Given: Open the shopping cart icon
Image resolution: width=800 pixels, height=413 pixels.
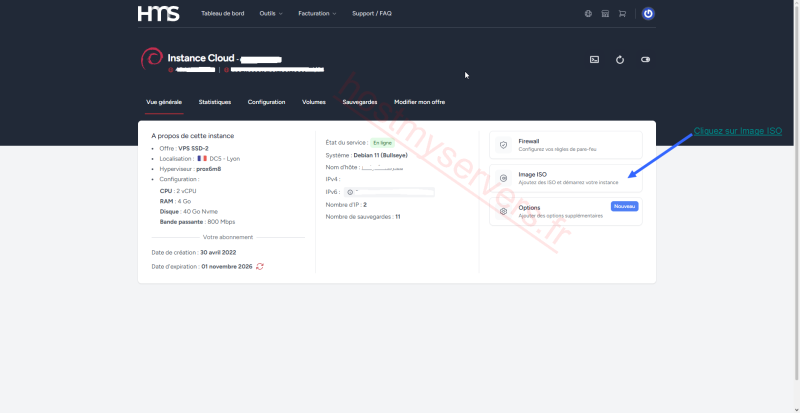Looking at the screenshot, I should (x=622, y=14).
